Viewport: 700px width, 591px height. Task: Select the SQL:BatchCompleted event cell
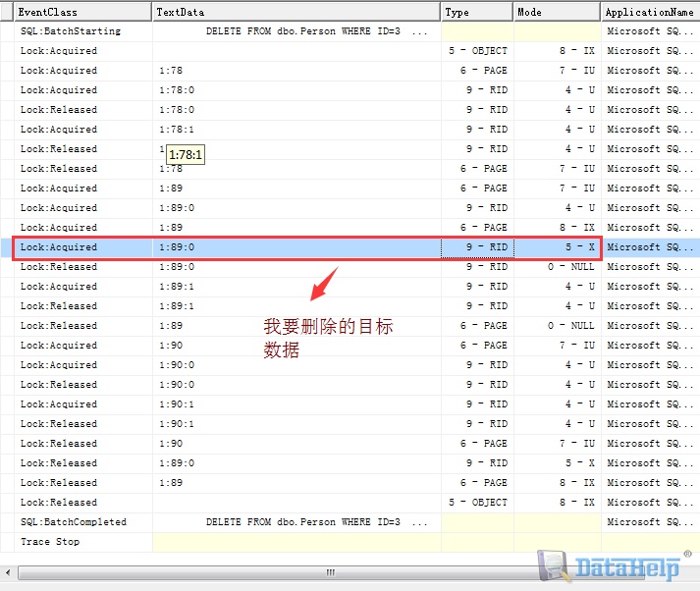83,522
